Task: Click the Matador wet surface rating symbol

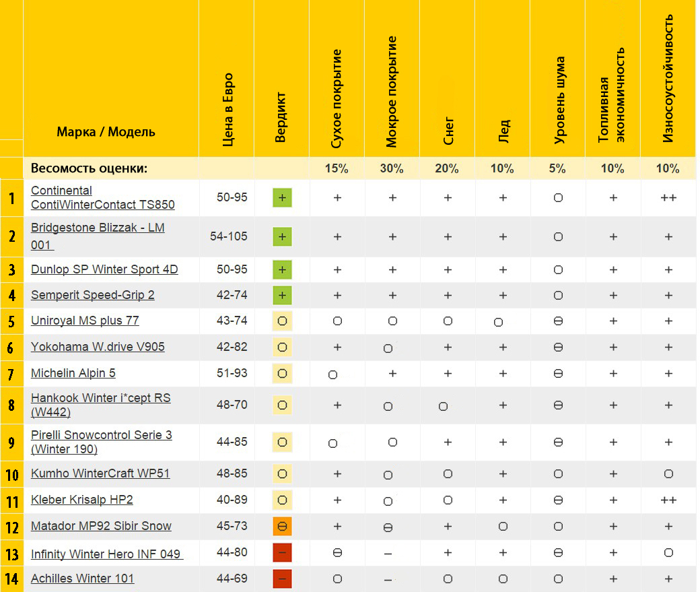Action: (x=388, y=527)
